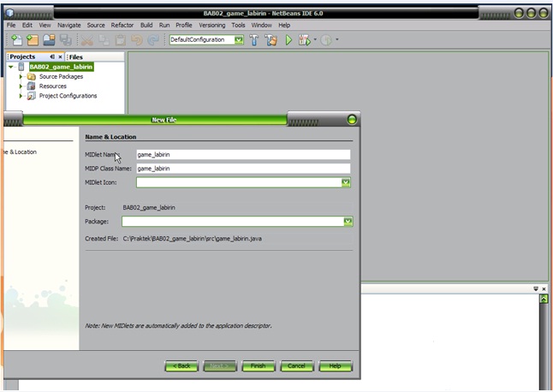Viewport: 553px width, 392px height.
Task: Collapse the BAB02_game_labirin project node
Action: [x=11, y=67]
